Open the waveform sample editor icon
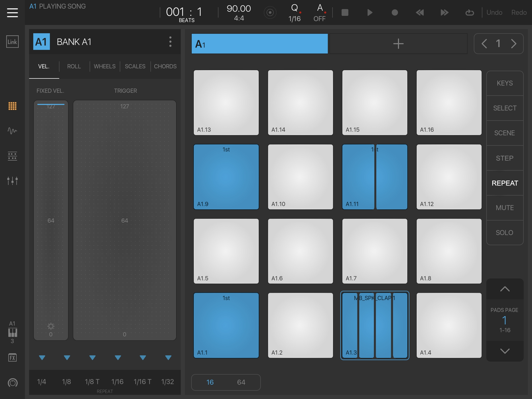This screenshot has width=532, height=399. click(12, 130)
